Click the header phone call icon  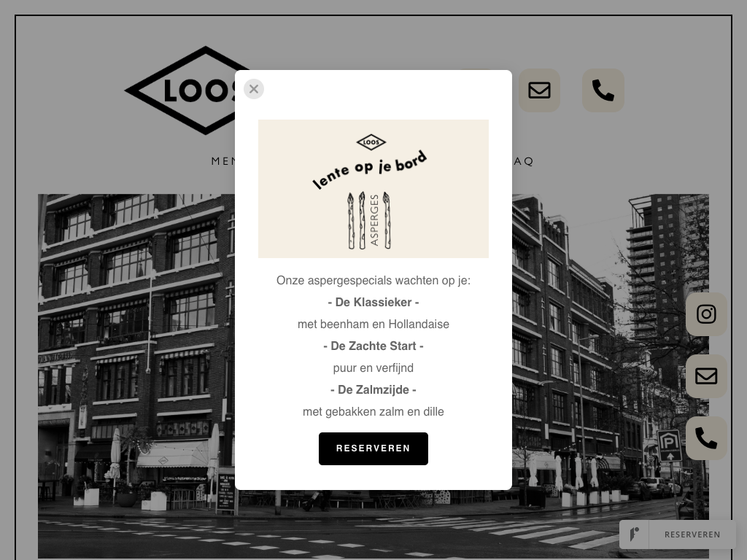[603, 90]
